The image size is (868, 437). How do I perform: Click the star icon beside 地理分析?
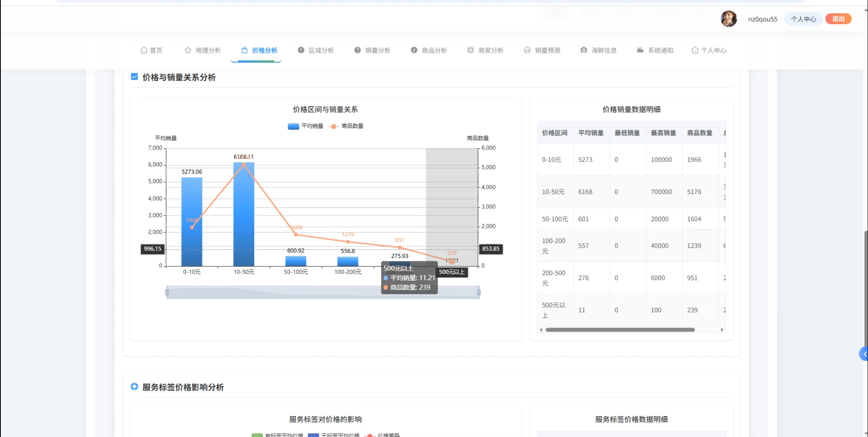pyautogui.click(x=188, y=50)
